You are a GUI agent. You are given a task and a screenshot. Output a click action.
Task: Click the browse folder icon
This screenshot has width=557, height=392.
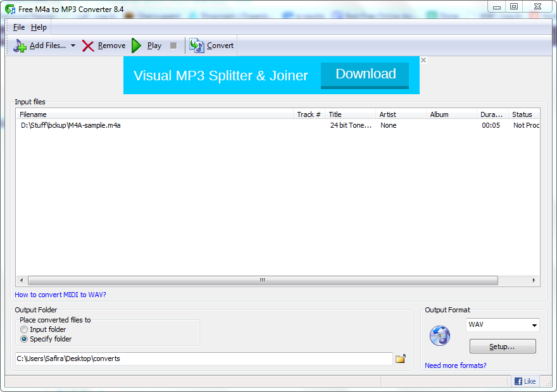[401, 358]
